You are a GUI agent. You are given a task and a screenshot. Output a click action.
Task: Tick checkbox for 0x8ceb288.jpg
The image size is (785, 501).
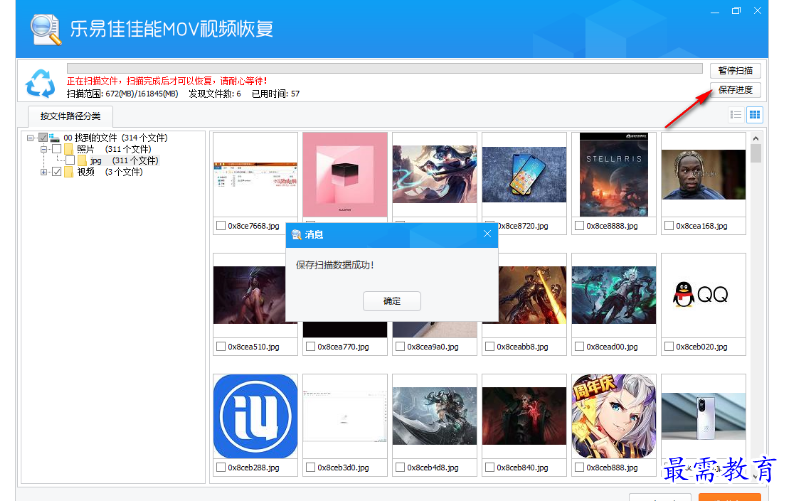click(x=220, y=467)
